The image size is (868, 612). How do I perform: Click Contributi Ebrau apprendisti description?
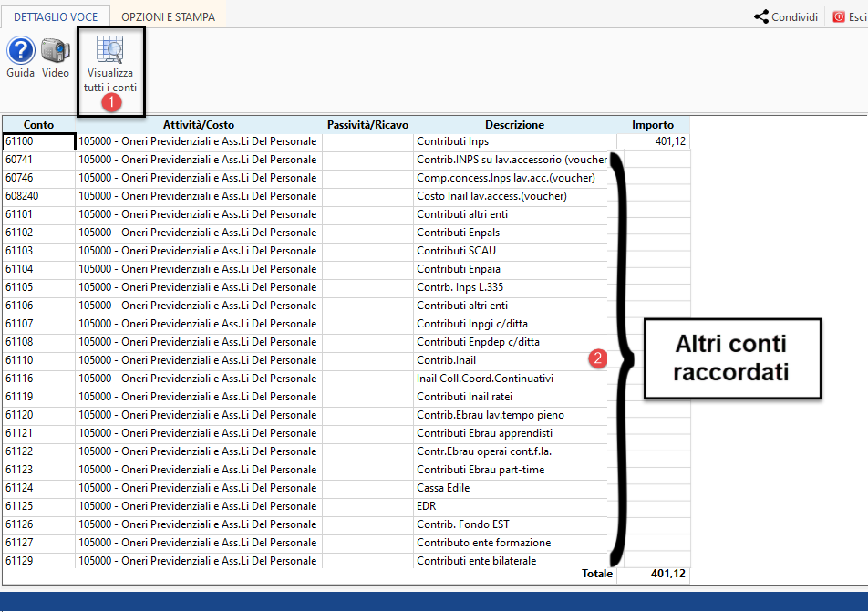click(x=511, y=433)
